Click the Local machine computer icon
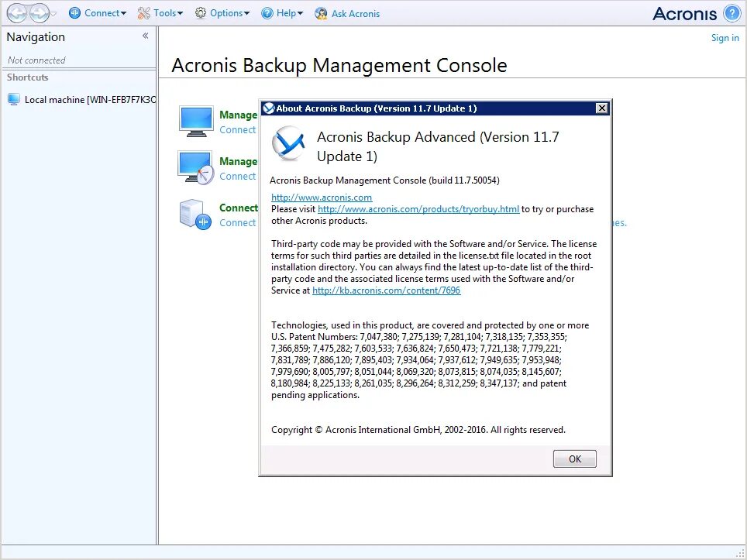747x560 pixels. point(14,99)
